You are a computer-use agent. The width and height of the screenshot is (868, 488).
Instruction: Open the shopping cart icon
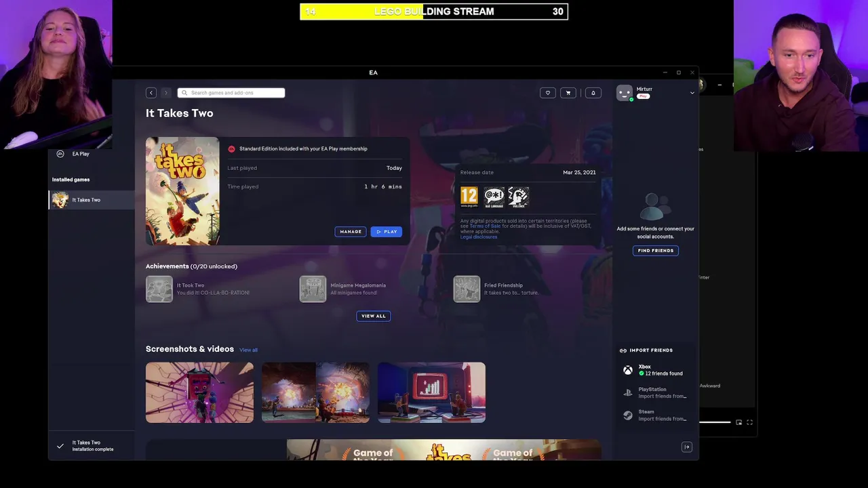click(x=568, y=93)
